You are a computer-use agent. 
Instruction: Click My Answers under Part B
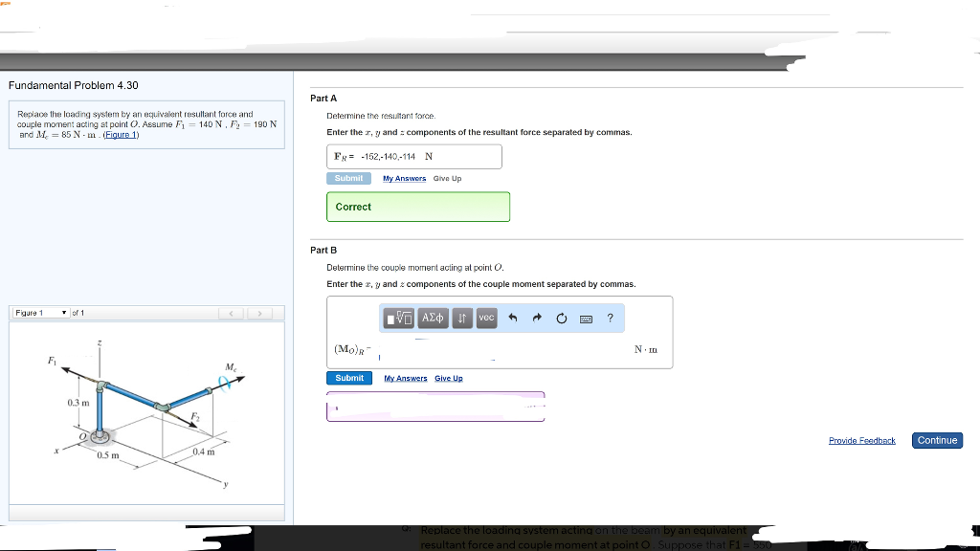404,378
